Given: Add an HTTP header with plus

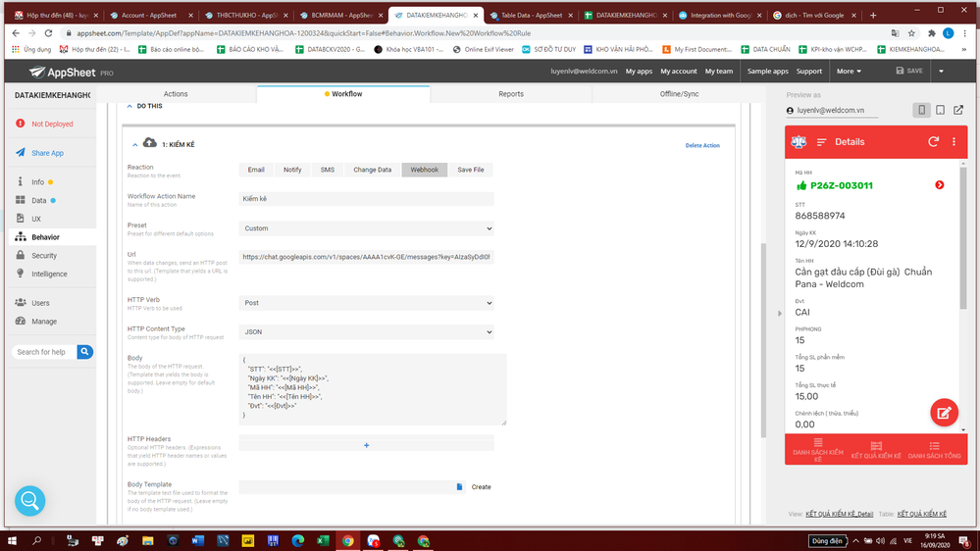Looking at the screenshot, I should click(x=366, y=445).
